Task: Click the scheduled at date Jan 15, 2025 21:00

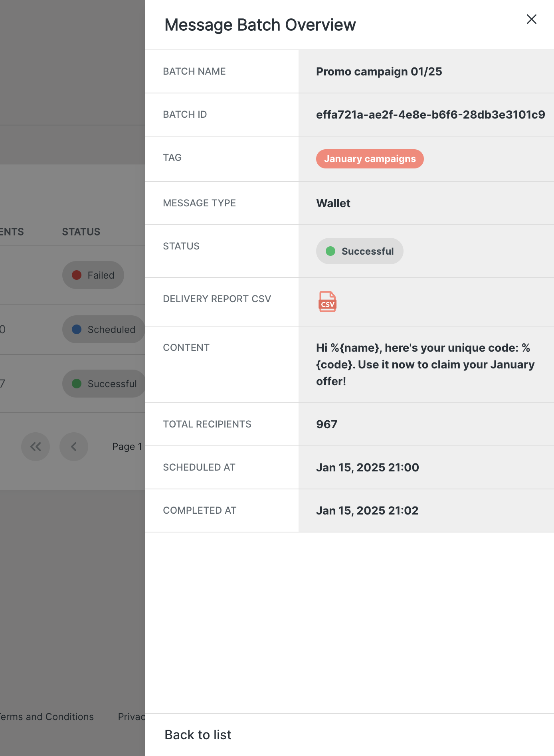Action: click(367, 467)
